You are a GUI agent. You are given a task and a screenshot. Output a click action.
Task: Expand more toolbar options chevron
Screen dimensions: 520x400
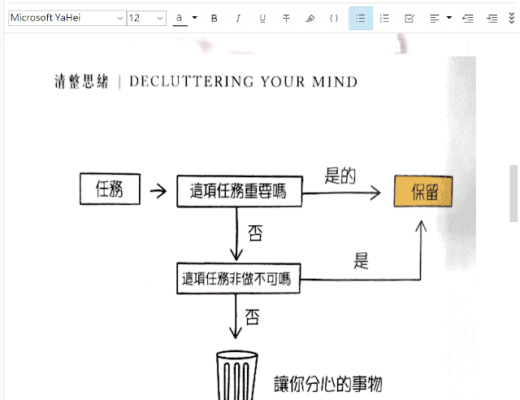512,18
